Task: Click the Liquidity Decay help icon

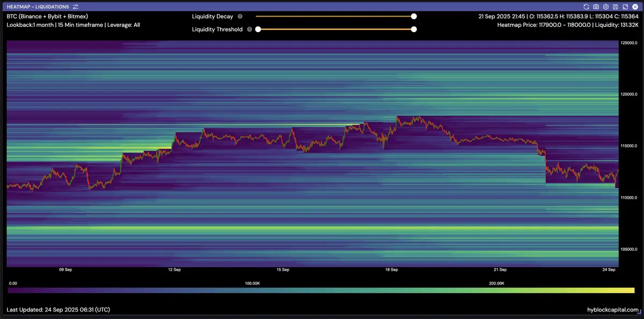Action: 240,17
